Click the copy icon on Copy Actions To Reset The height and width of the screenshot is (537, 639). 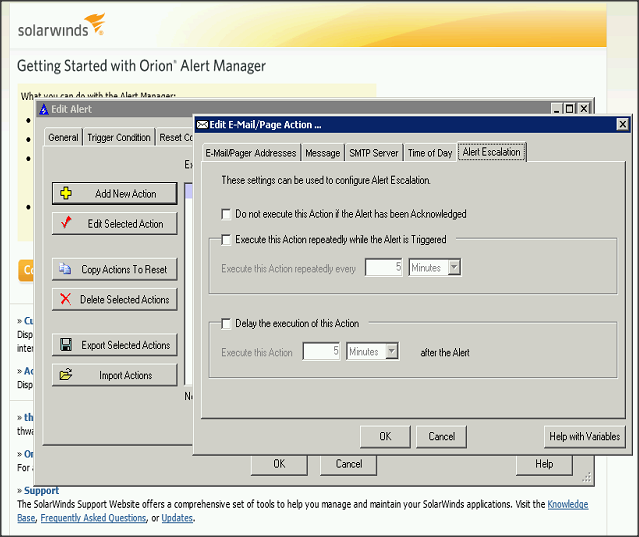coord(65,268)
